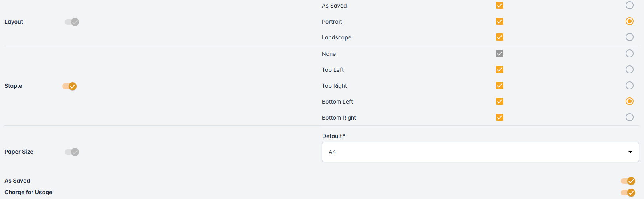Click the dropdown arrow beside A4
This screenshot has width=644, height=199.
[630, 152]
